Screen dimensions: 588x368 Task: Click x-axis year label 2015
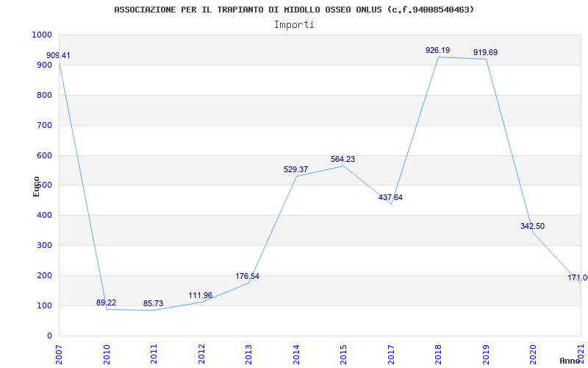pyautogui.click(x=344, y=355)
